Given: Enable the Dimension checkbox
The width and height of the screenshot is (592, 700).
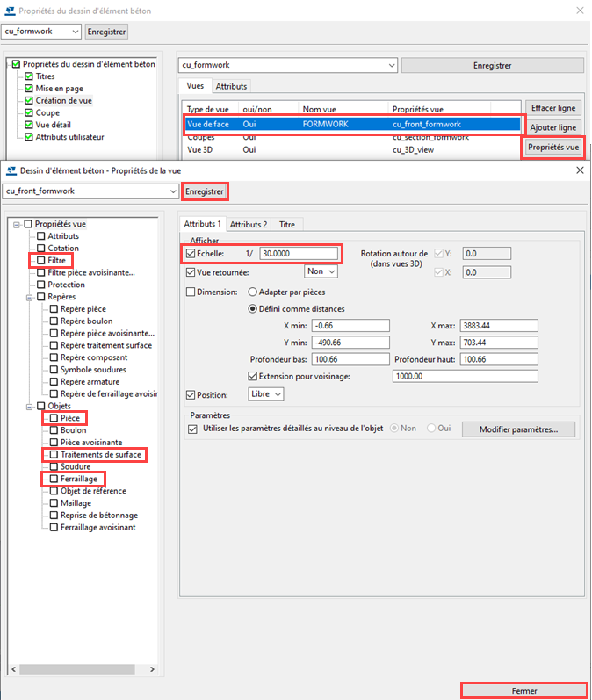Looking at the screenshot, I should [192, 292].
